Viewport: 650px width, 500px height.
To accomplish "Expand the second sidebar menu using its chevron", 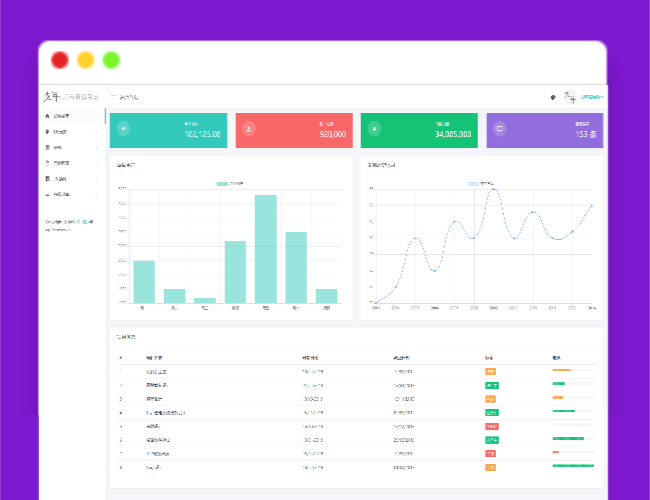I will tap(97, 132).
